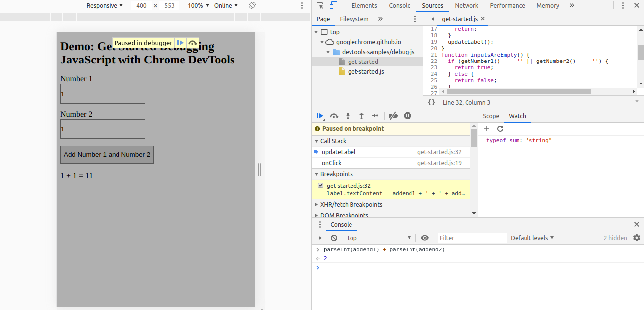
Task: Click Step over next function call
Action: tap(334, 116)
